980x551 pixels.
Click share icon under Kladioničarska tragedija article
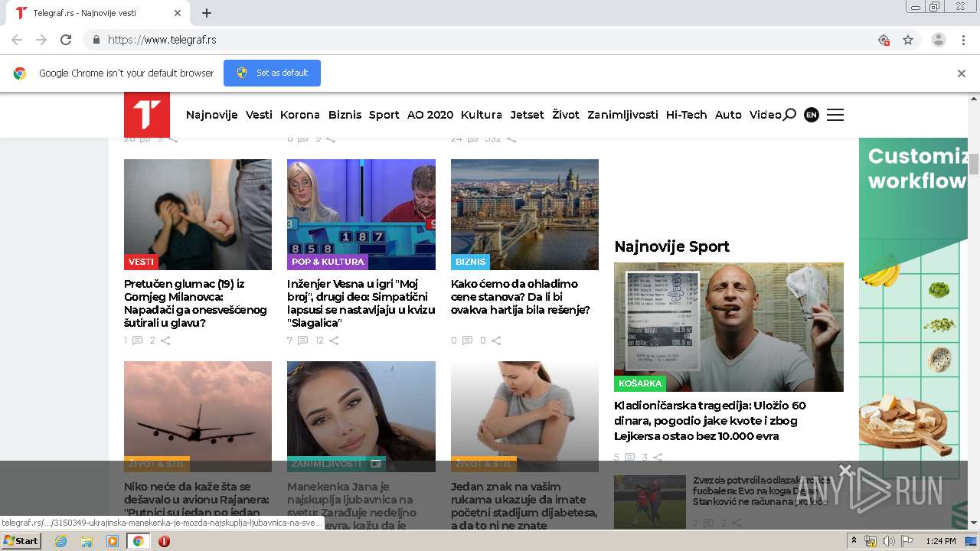[658, 458]
